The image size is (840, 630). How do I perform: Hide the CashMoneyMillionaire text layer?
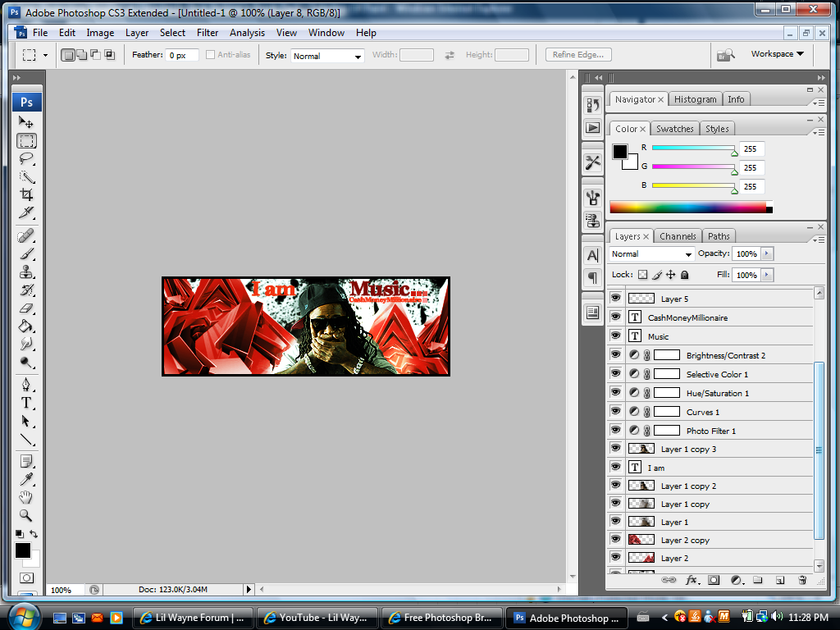tap(615, 317)
